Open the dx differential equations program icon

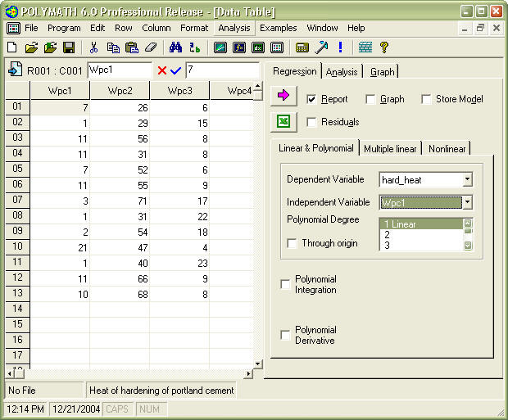[258, 47]
